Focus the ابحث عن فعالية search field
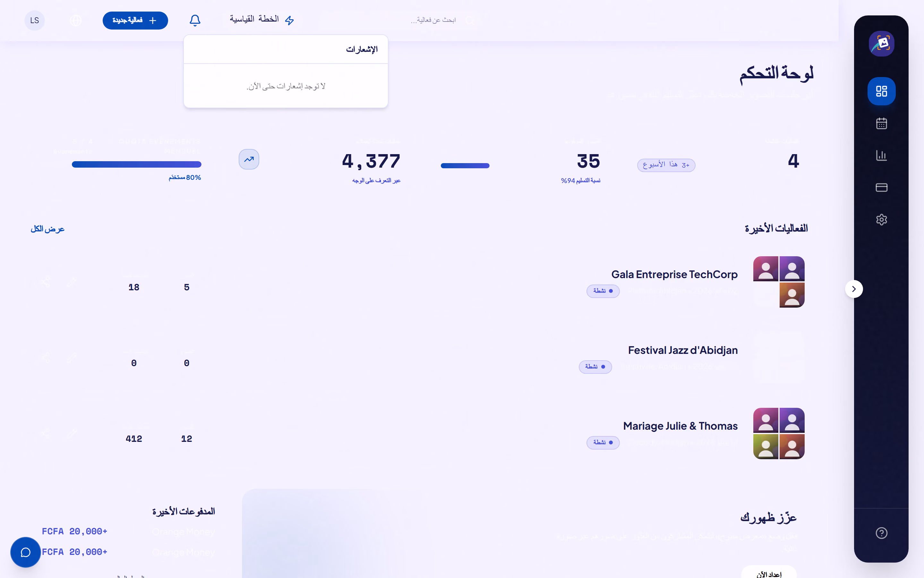 (x=439, y=20)
